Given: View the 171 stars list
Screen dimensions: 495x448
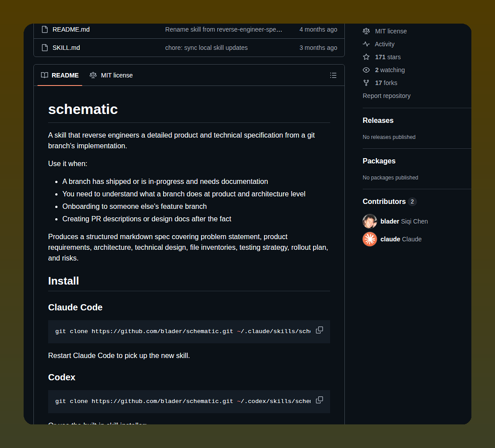Looking at the screenshot, I should pos(388,57).
